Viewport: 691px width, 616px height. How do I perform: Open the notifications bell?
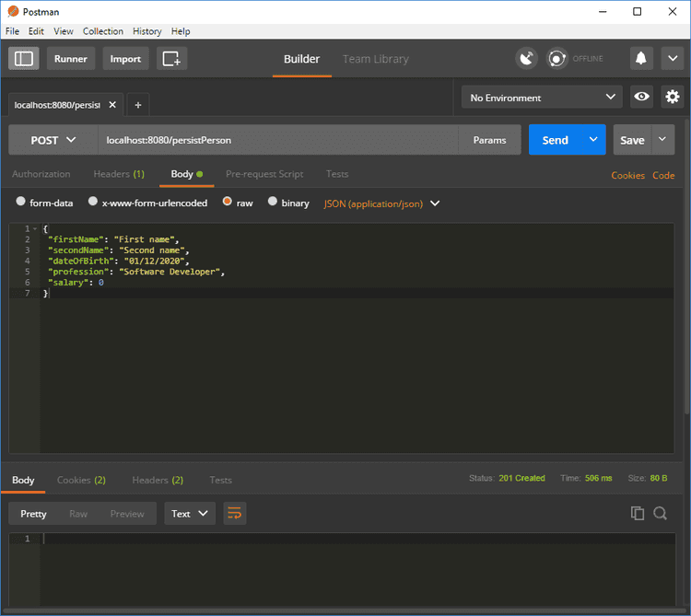[641, 58]
